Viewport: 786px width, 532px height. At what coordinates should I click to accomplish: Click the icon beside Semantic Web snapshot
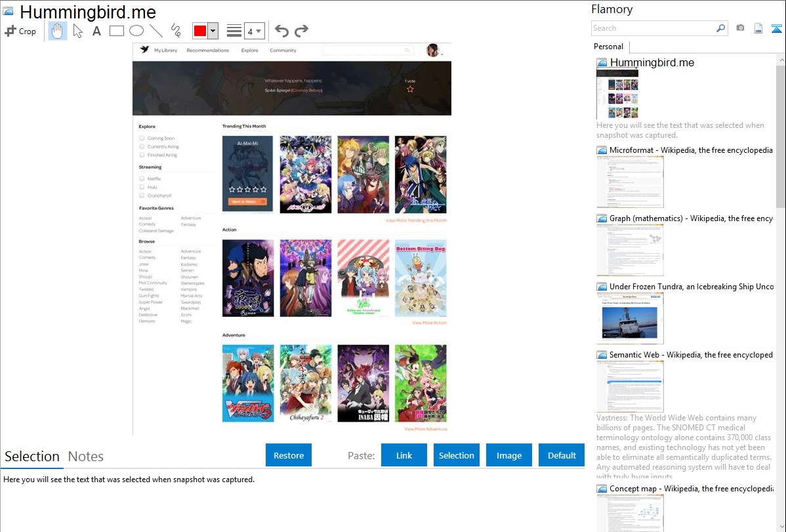click(602, 355)
